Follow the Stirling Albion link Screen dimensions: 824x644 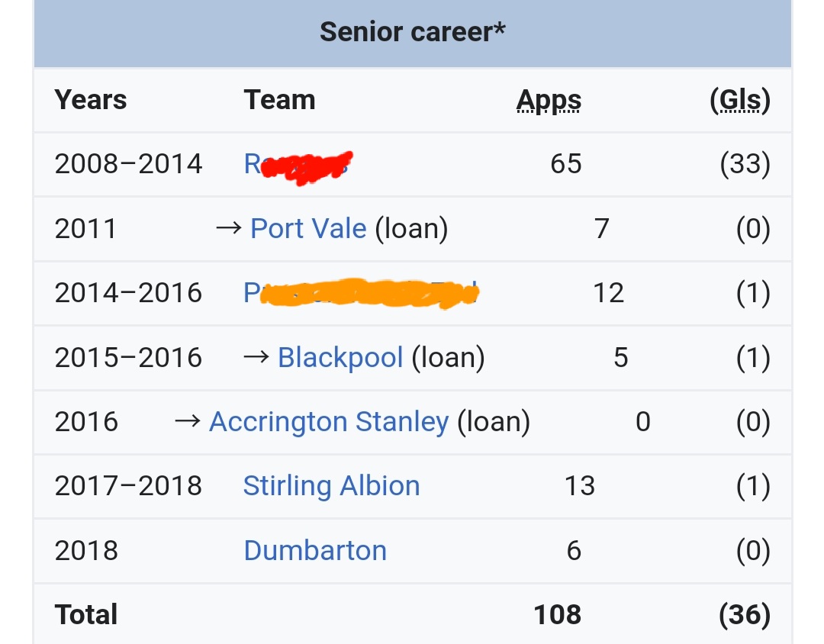(331, 486)
